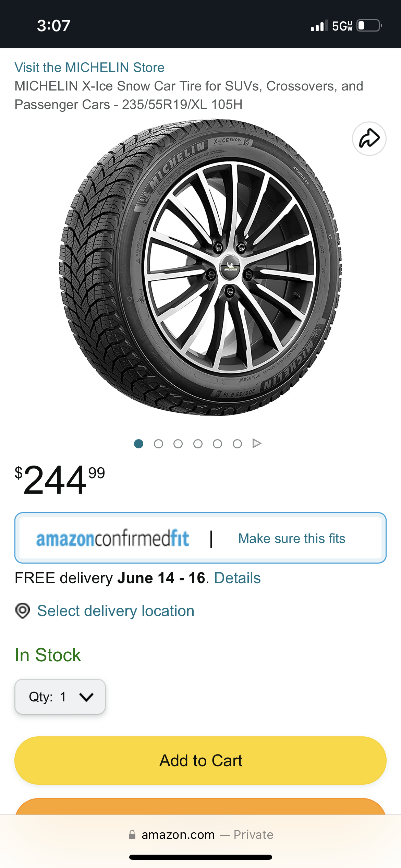The width and height of the screenshot is (401, 868).
Task: Tap the carousel video play triangle
Action: (257, 444)
